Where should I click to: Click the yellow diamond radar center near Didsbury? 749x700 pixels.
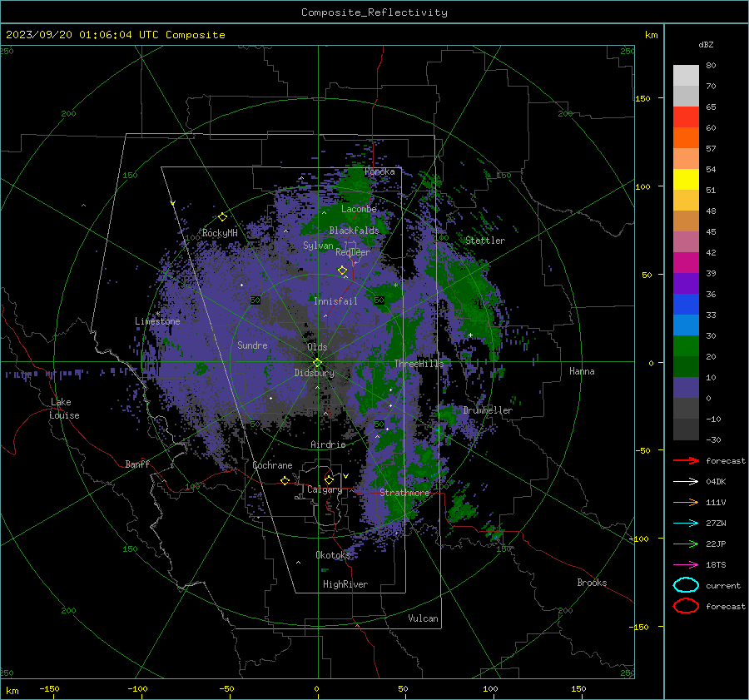317,363
